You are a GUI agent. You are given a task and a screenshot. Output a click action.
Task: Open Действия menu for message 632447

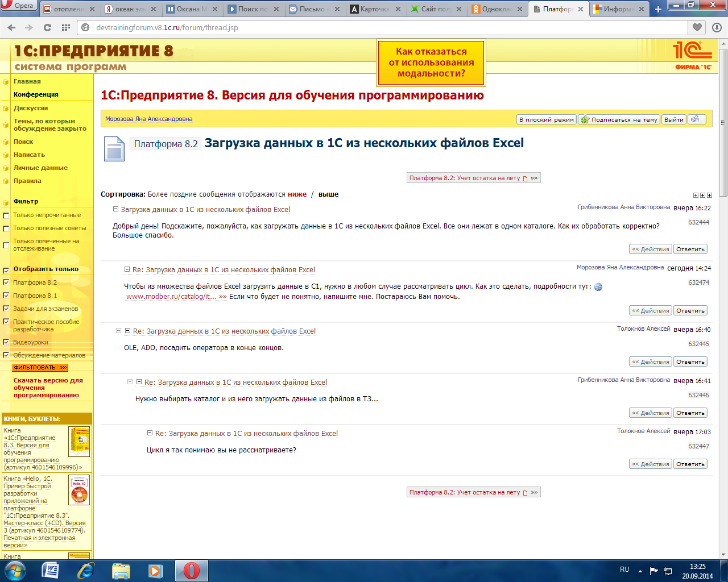point(651,464)
